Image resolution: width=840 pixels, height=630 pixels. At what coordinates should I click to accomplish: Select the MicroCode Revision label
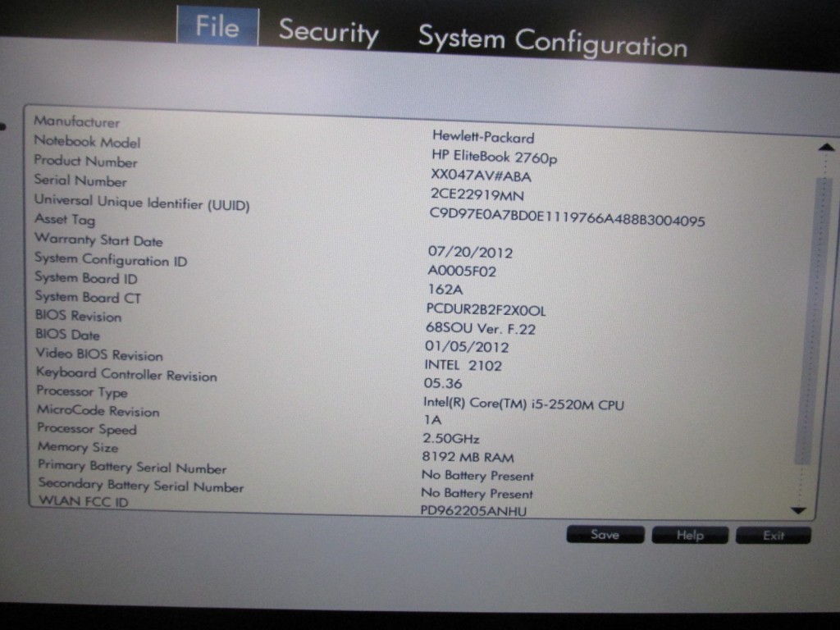point(98,410)
